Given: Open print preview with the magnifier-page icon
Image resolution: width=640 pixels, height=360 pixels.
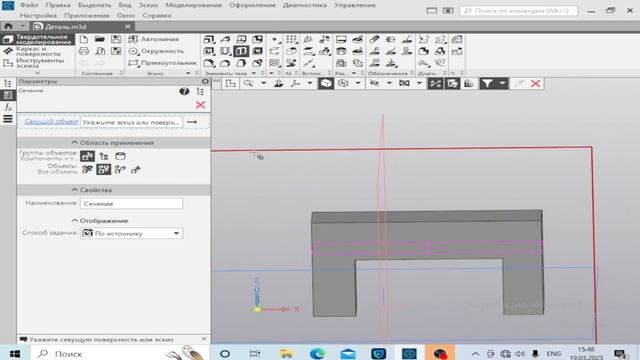Looking at the screenshot, I should [x=100, y=51].
